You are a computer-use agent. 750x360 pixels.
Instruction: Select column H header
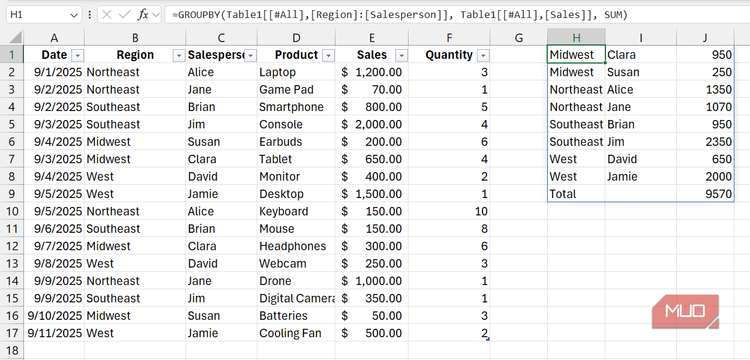(x=576, y=38)
